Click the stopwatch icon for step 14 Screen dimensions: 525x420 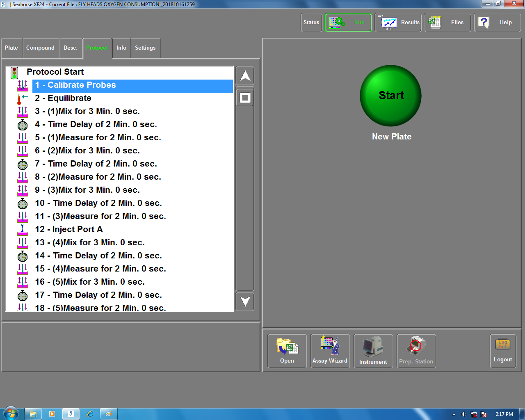click(x=23, y=256)
